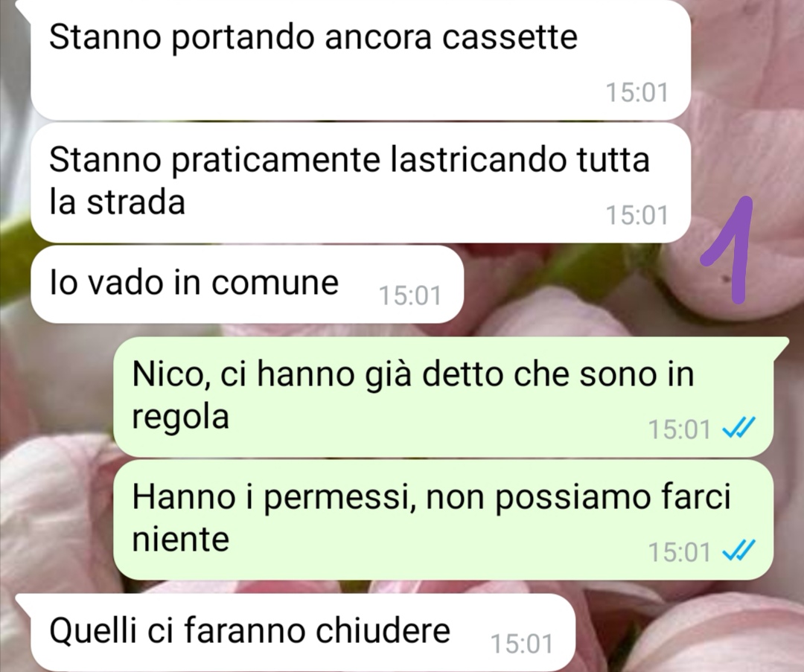Viewport: 804px width, 672px height.
Task: Tap the double-check read receipt after 'sono in regola'
Action: click(x=738, y=429)
